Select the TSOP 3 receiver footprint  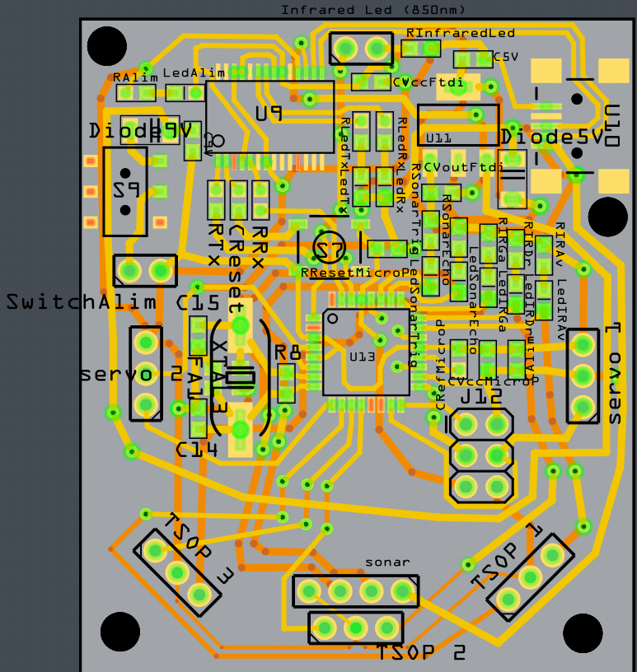pos(176,572)
